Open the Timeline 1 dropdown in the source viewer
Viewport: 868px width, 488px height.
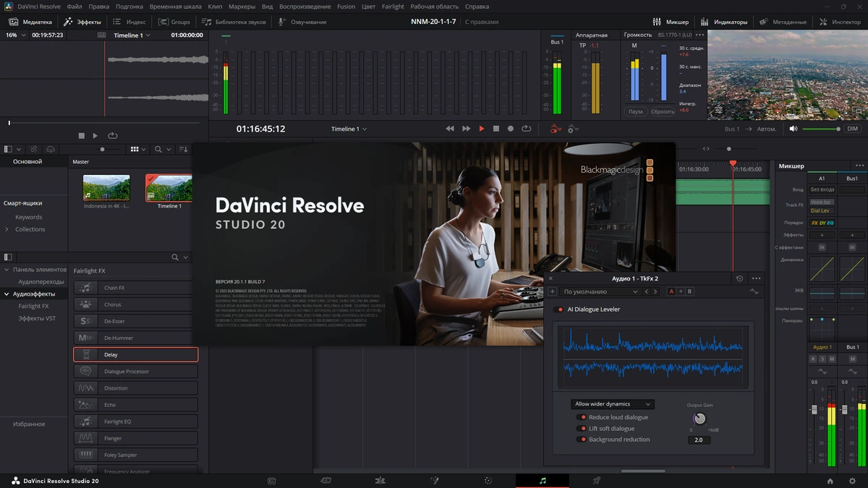click(132, 35)
